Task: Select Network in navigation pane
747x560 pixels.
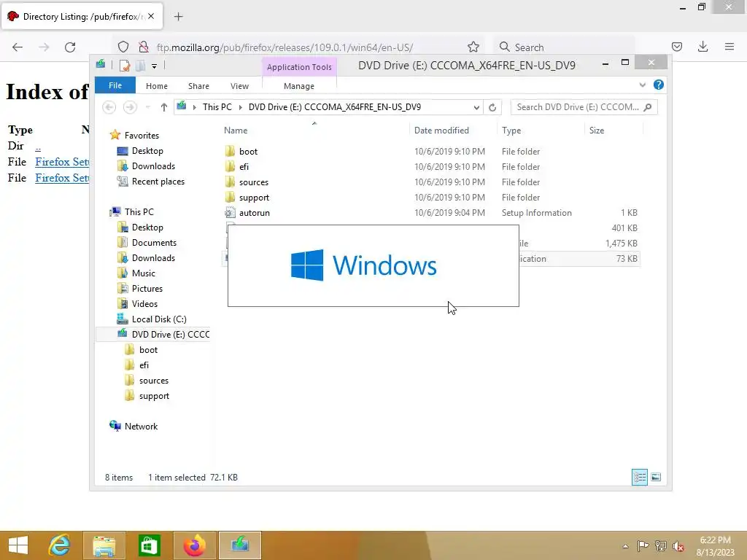Action: coord(141,426)
